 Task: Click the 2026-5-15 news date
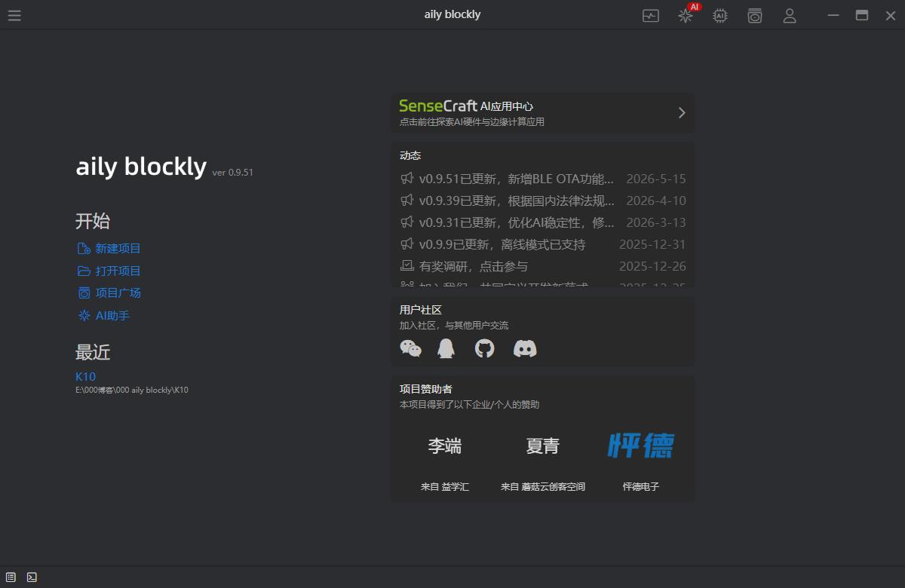[x=656, y=179]
